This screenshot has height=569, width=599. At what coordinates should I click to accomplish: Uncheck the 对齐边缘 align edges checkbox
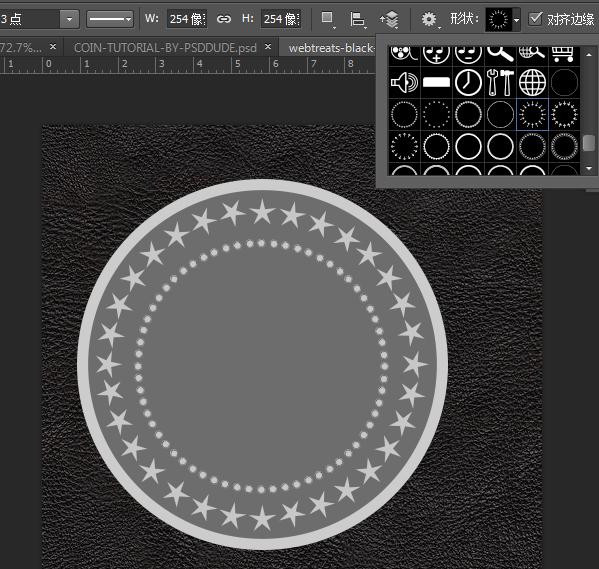click(x=536, y=18)
